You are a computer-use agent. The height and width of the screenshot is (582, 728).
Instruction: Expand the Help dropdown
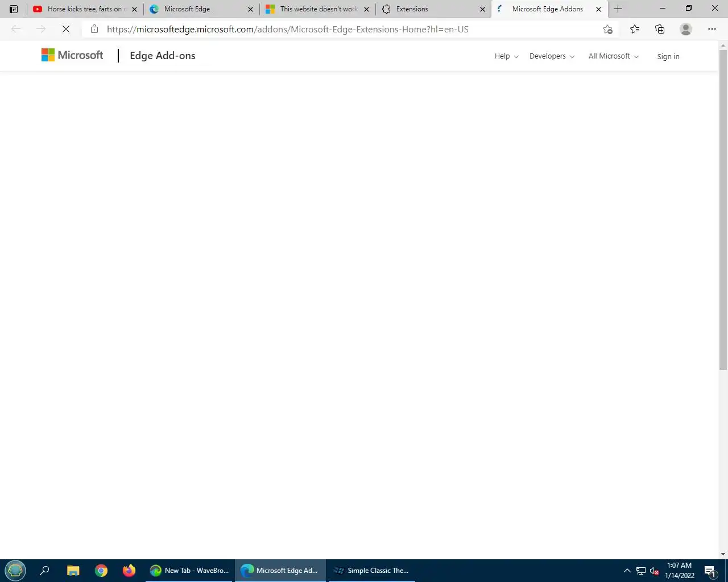(x=506, y=56)
